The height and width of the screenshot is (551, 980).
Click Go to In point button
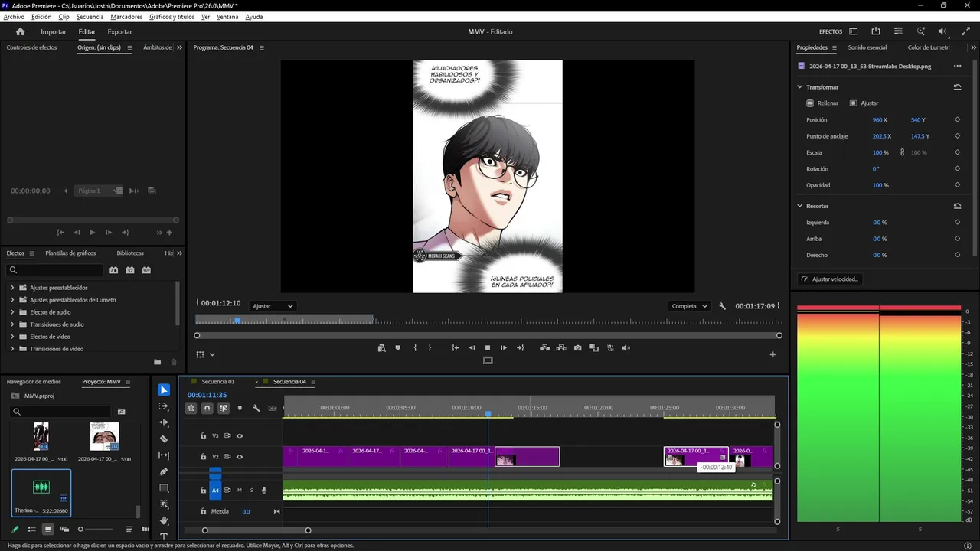click(x=456, y=347)
